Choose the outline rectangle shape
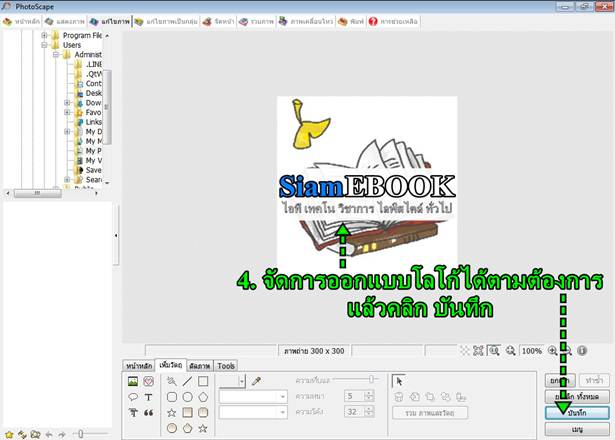The height and width of the screenshot is (440, 615). coord(203,381)
